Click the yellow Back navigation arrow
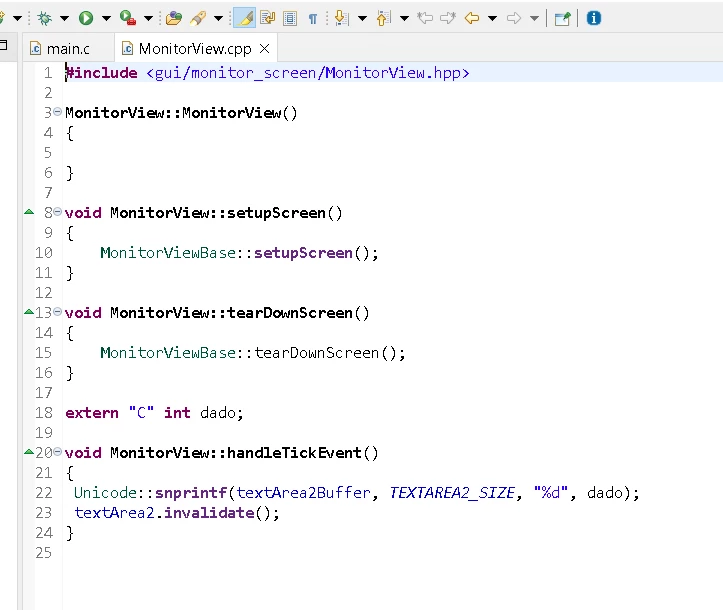 [472, 18]
